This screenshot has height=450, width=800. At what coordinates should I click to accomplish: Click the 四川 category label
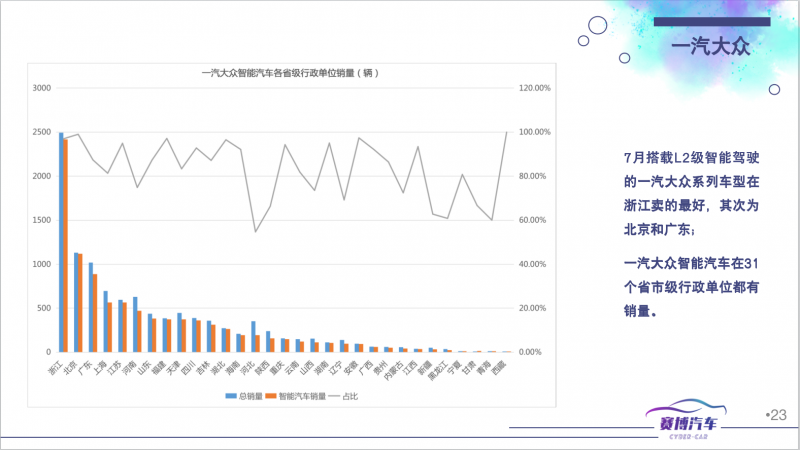pyautogui.click(x=189, y=367)
